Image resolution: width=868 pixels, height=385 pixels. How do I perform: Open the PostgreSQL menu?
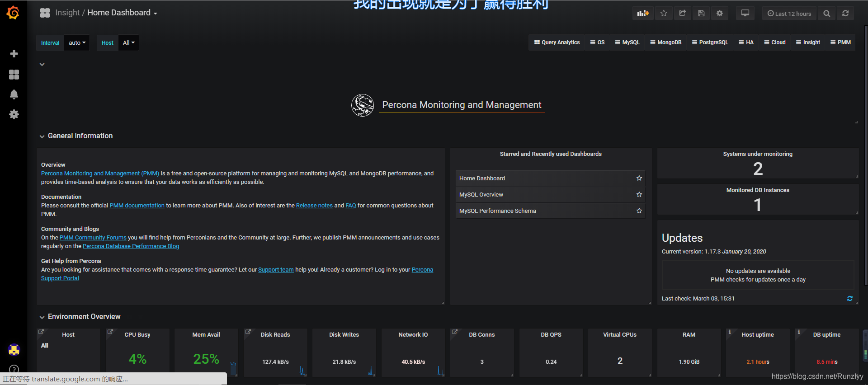pos(710,42)
